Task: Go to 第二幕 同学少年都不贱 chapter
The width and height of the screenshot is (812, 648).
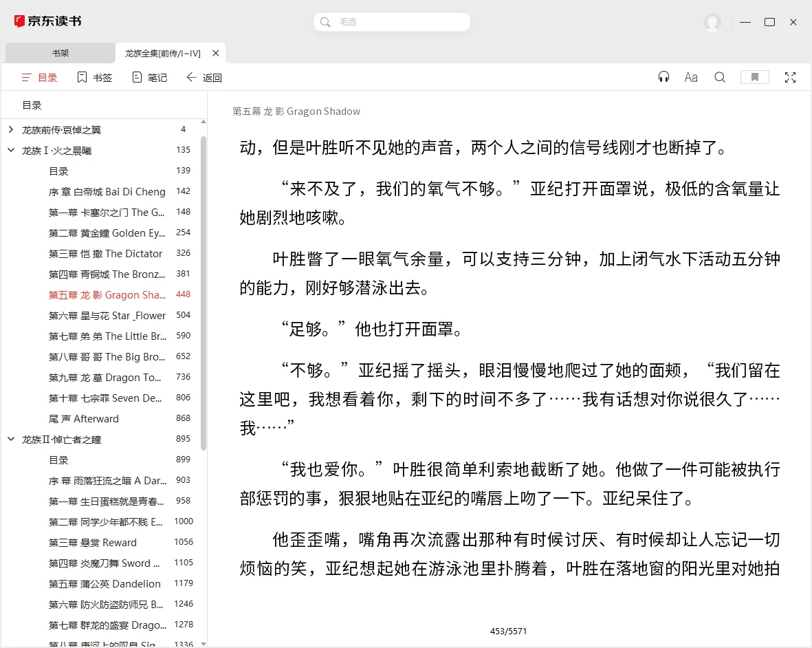Action: tap(106, 521)
